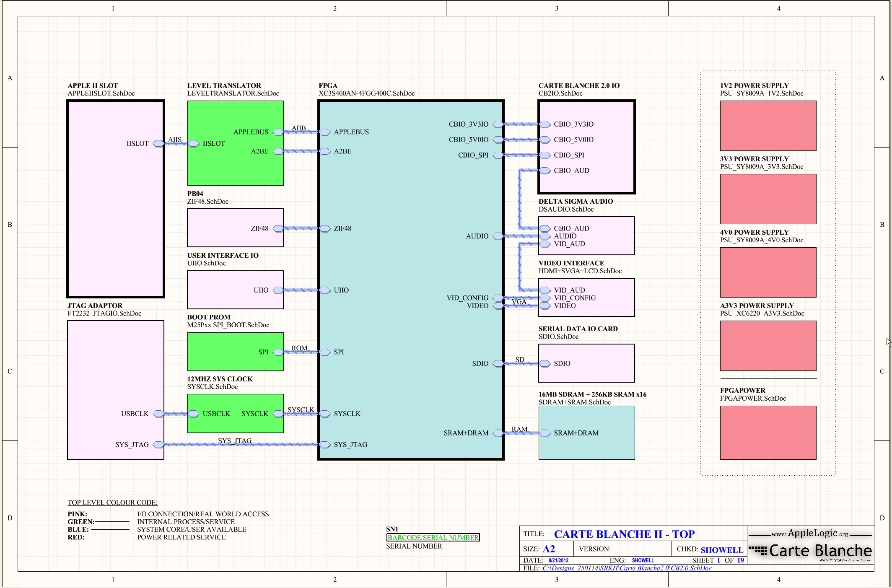Click the VID_CONFIG port on FPGA block
Screen dimensions: 892x588
coord(498,298)
